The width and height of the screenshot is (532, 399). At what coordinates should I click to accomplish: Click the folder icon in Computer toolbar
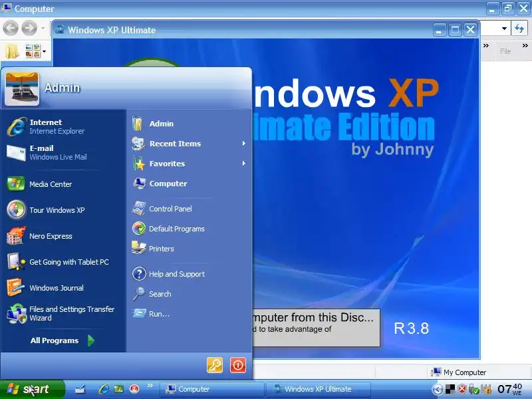pos(12,51)
